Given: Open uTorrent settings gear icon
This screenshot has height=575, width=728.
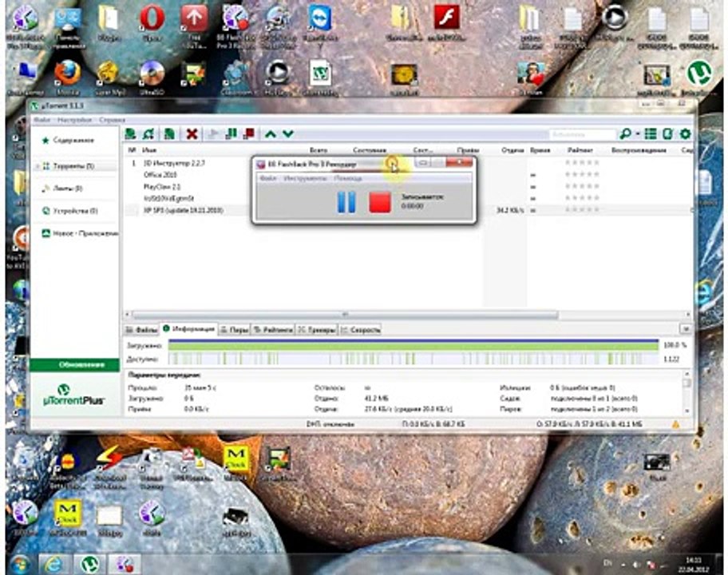Looking at the screenshot, I should 685,134.
